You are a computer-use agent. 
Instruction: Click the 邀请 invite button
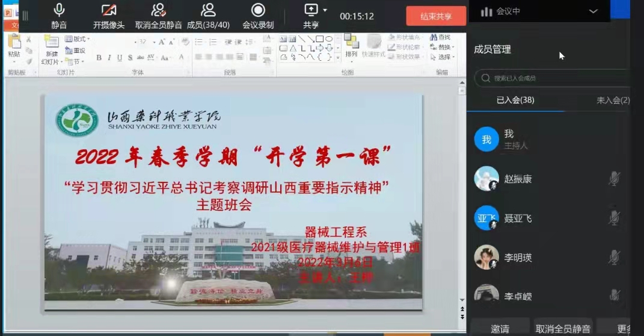pos(500,329)
